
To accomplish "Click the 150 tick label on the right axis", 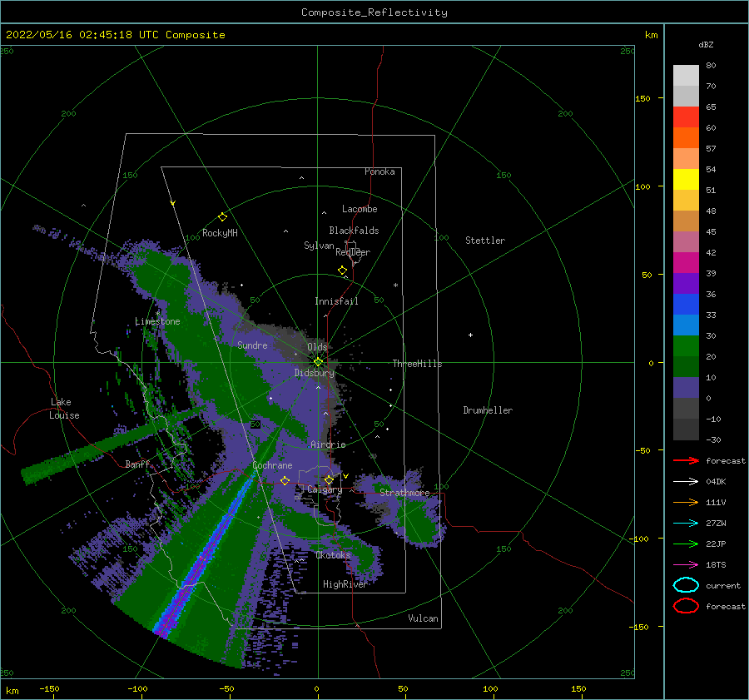I will [642, 98].
